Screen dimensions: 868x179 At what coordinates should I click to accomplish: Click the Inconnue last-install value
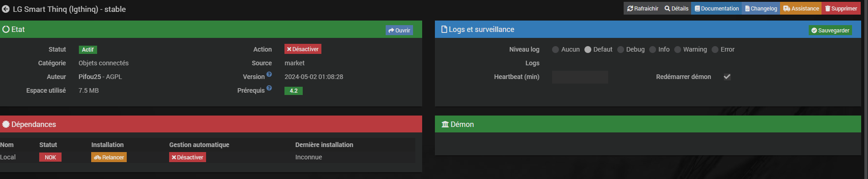pos(309,157)
